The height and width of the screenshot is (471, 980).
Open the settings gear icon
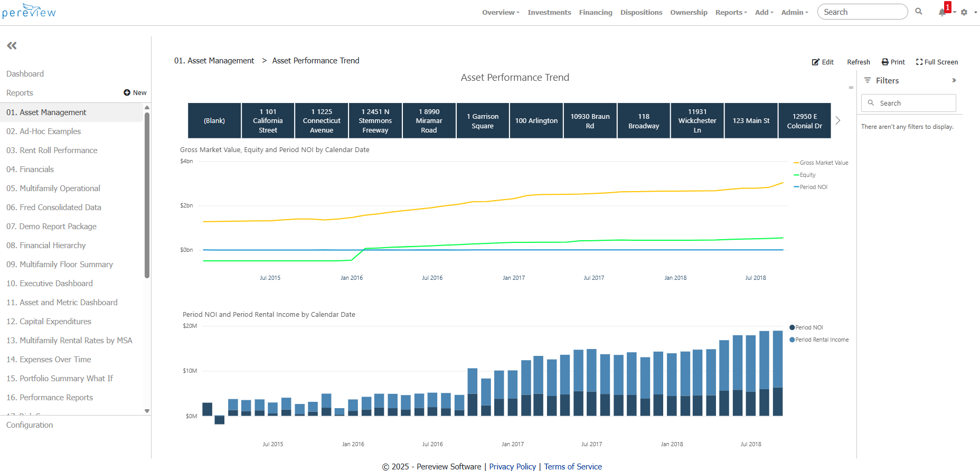pyautogui.click(x=964, y=12)
